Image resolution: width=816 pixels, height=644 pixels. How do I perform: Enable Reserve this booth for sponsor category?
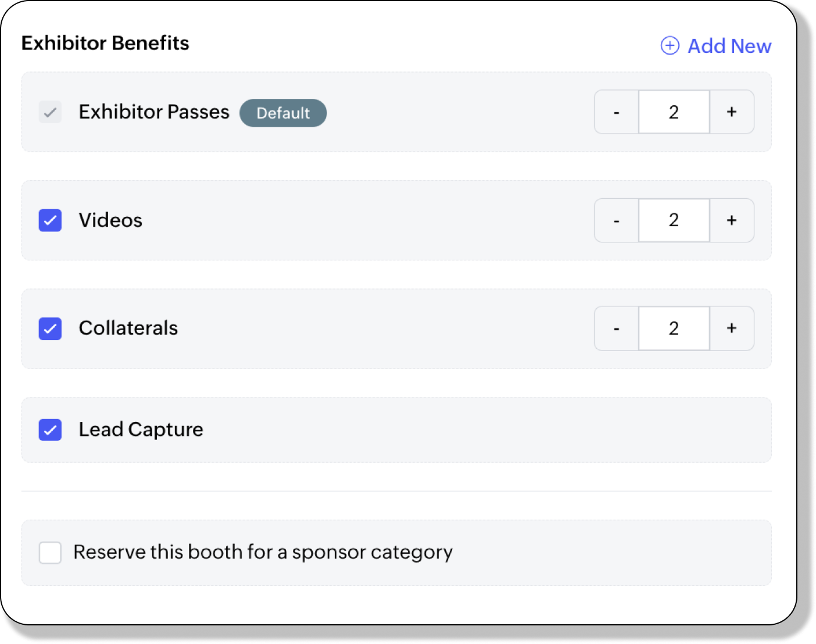point(50,552)
